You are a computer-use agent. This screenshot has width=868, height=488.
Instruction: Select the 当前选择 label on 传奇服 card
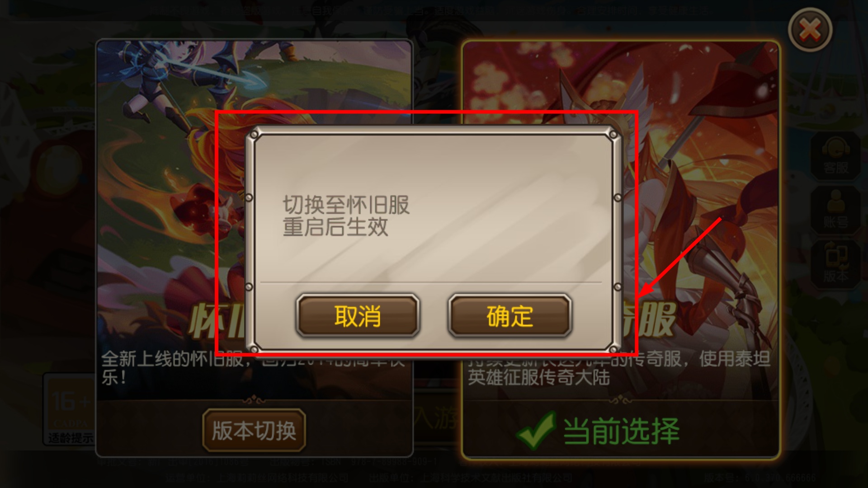tap(621, 431)
